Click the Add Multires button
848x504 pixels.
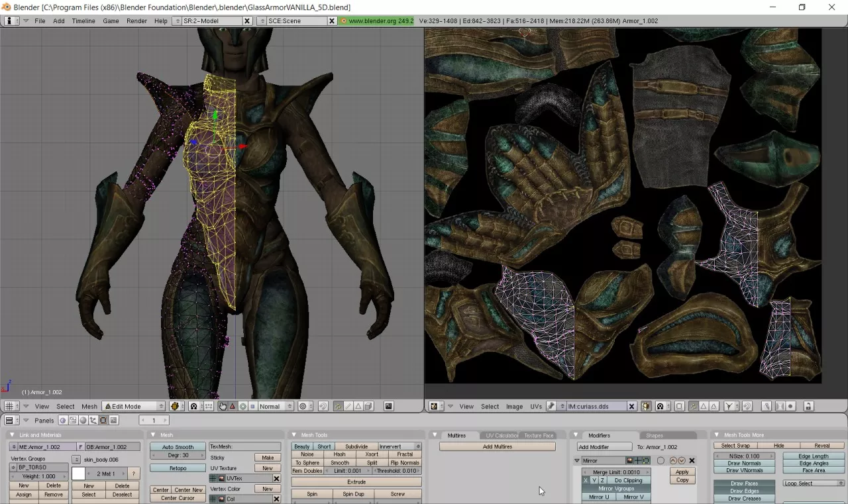[x=498, y=446]
